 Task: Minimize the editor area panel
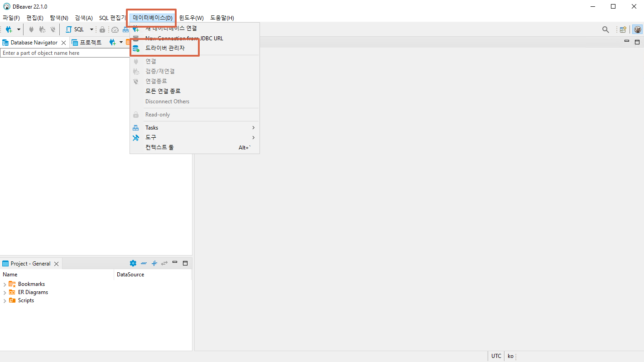(x=627, y=41)
